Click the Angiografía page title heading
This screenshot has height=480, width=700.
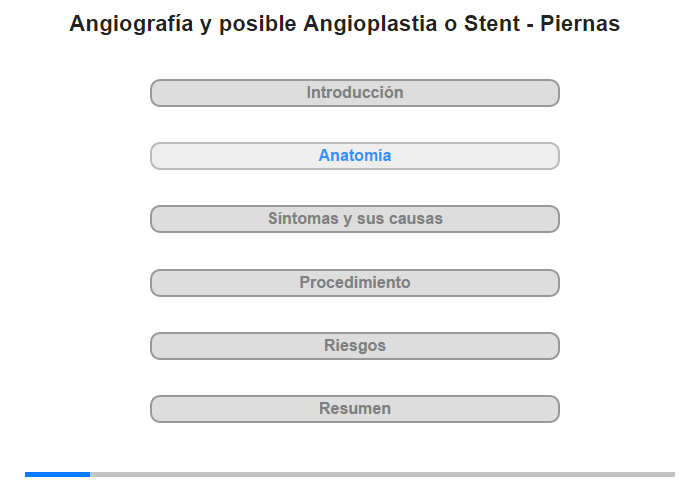click(x=345, y=24)
